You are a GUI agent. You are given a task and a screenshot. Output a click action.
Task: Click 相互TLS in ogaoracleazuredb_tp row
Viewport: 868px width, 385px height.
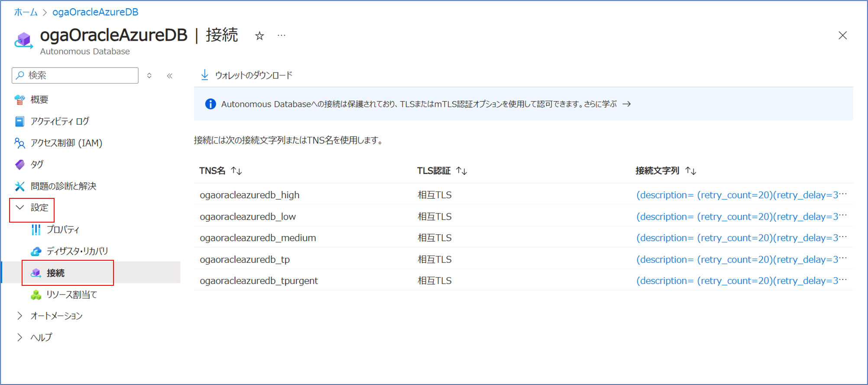tap(434, 259)
